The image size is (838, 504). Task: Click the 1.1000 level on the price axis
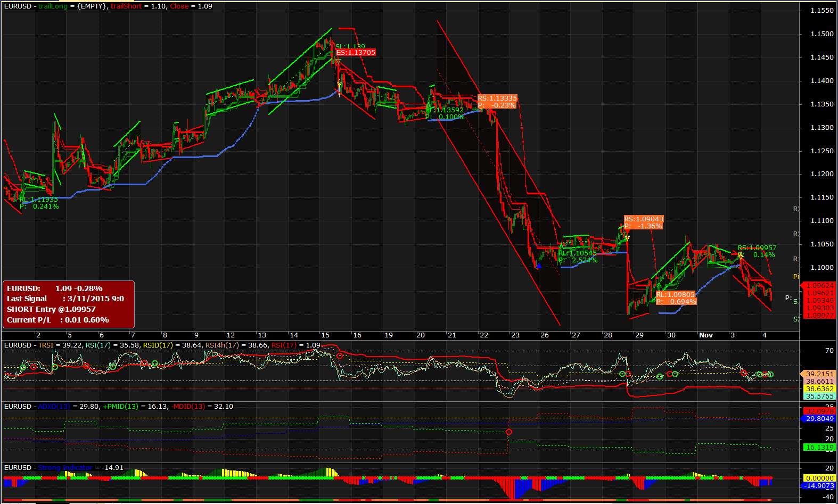[x=822, y=268]
